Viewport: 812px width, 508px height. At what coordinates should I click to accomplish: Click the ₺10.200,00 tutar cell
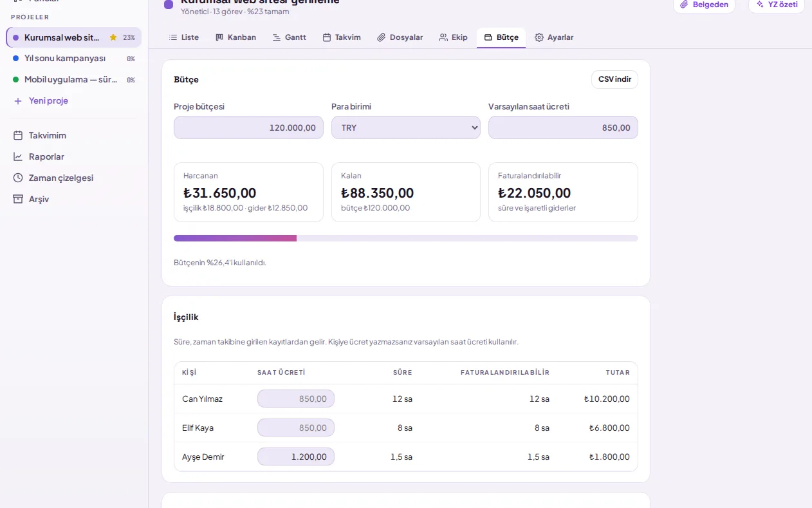pyautogui.click(x=607, y=399)
